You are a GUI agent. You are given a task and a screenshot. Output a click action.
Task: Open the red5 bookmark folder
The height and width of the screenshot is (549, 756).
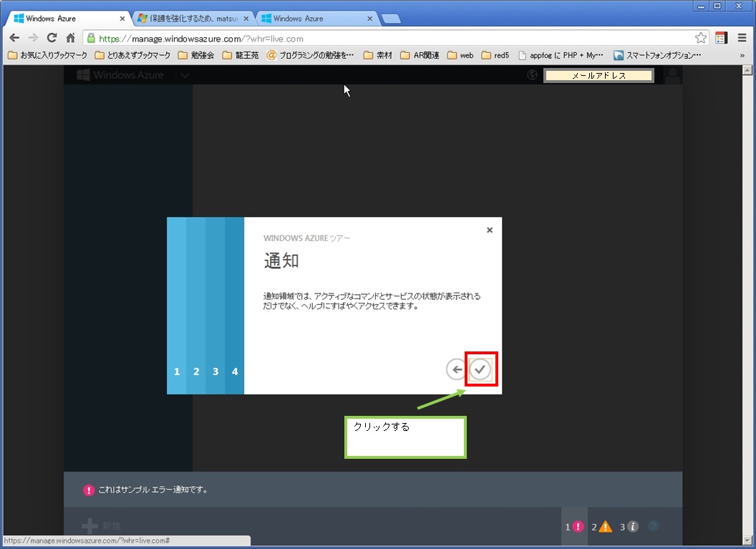coord(495,55)
